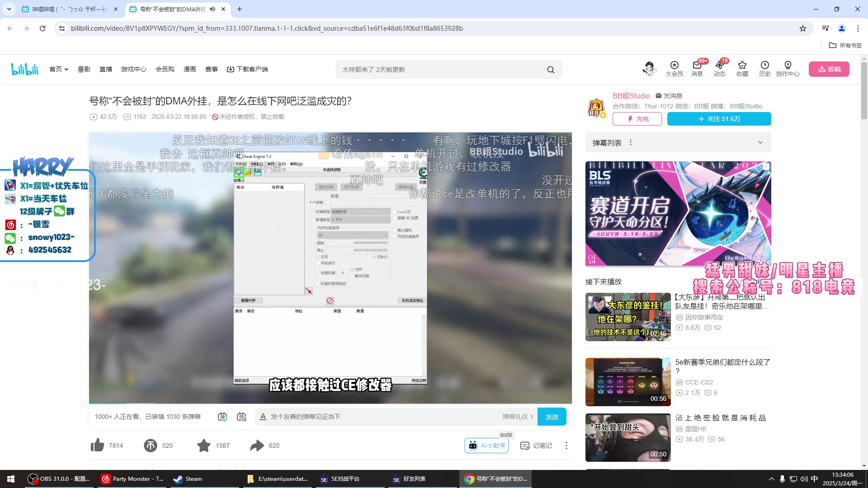Click the bilibili logo
This screenshot has width=868, height=488.
point(25,69)
